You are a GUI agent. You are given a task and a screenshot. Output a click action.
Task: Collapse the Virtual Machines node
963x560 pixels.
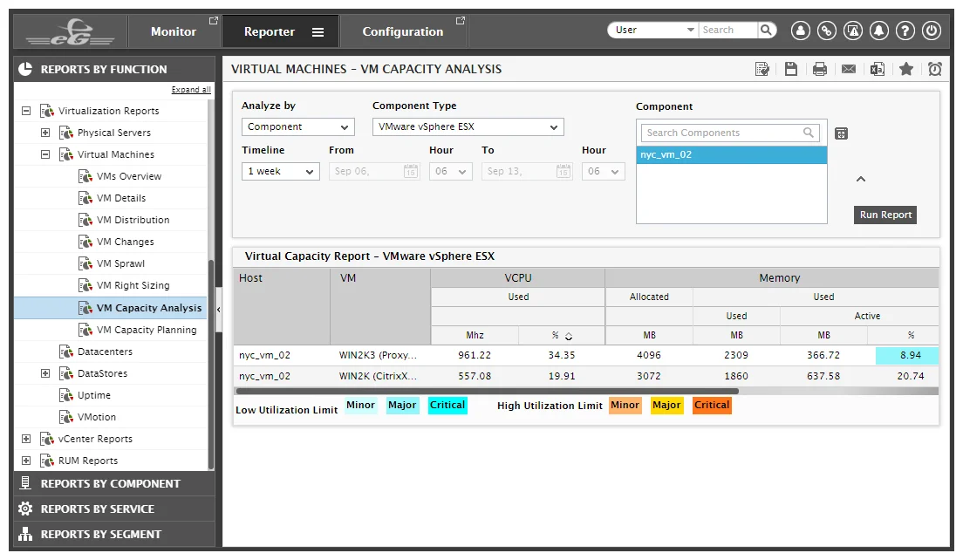coord(45,154)
